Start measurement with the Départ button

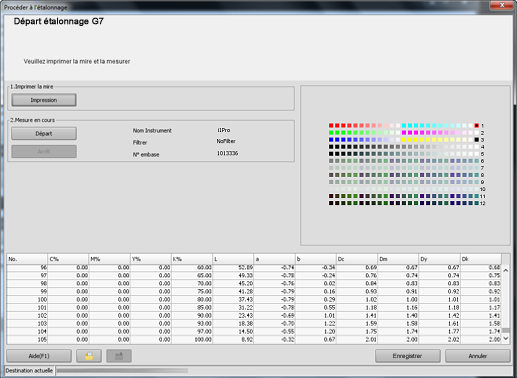tap(44, 134)
